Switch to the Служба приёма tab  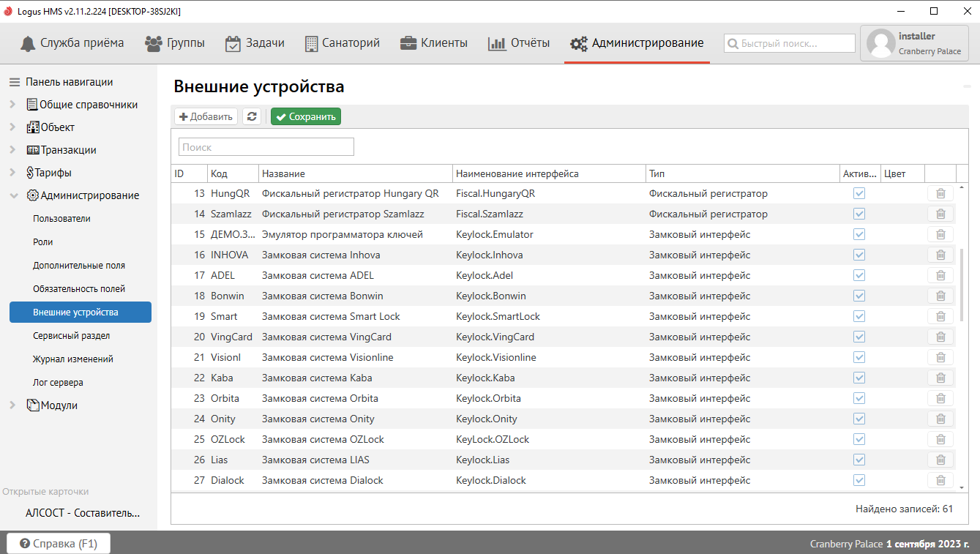tap(72, 43)
